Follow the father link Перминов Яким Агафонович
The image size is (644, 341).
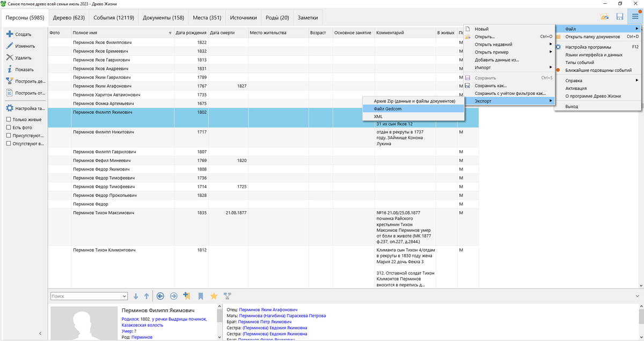pyautogui.click(x=268, y=310)
